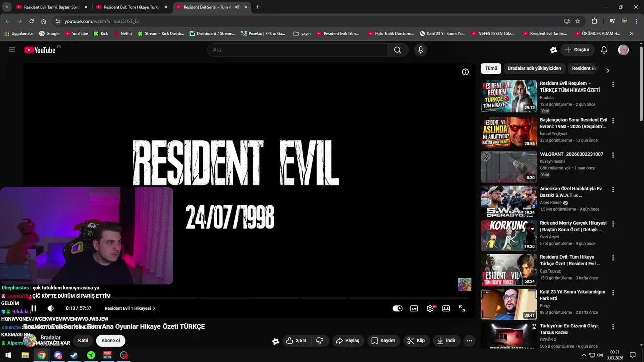Focus the YouTube Ara search field
This screenshot has width=644, height=362.
pyautogui.click(x=297, y=50)
